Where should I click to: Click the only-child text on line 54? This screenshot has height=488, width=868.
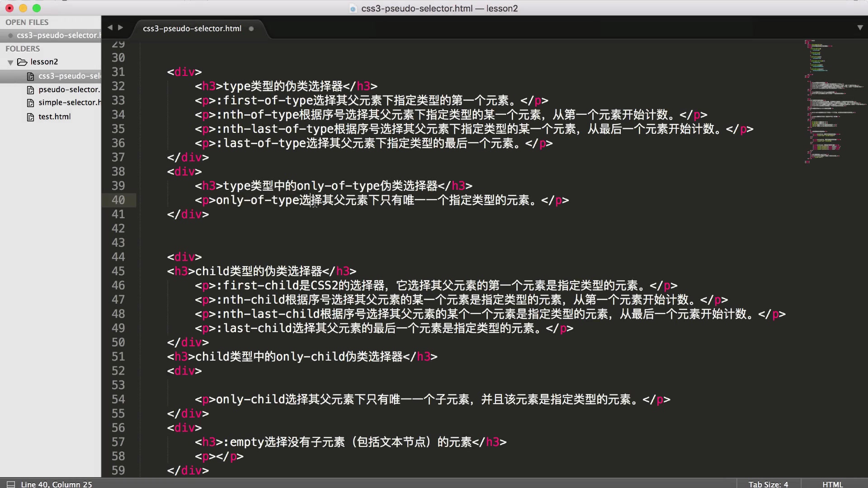[250, 399]
